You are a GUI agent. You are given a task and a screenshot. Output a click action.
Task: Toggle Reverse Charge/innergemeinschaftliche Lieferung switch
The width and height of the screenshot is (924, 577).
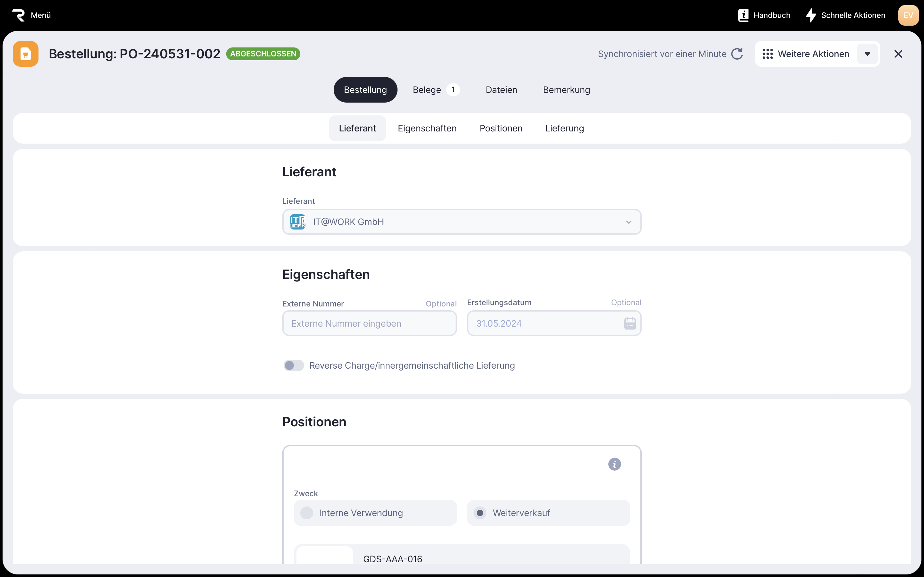point(294,365)
